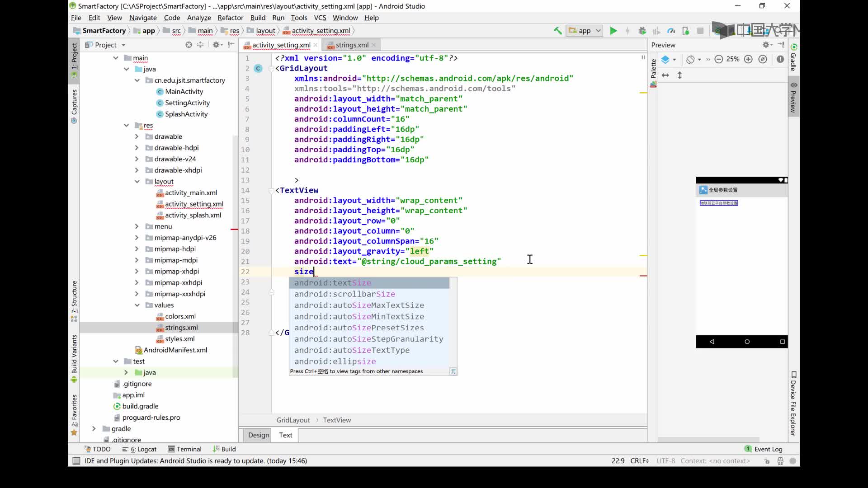Switch to the Design tab
Viewport: 868px width, 488px height.
259,435
